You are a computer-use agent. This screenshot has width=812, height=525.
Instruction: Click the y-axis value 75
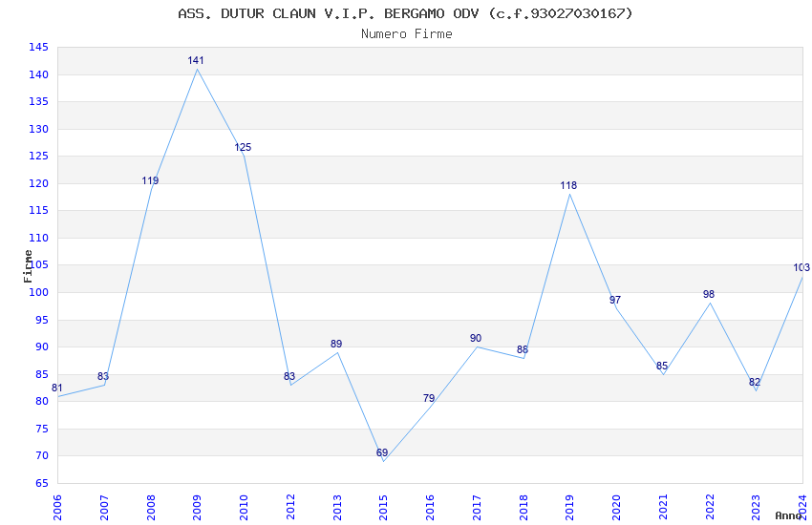pos(42,429)
